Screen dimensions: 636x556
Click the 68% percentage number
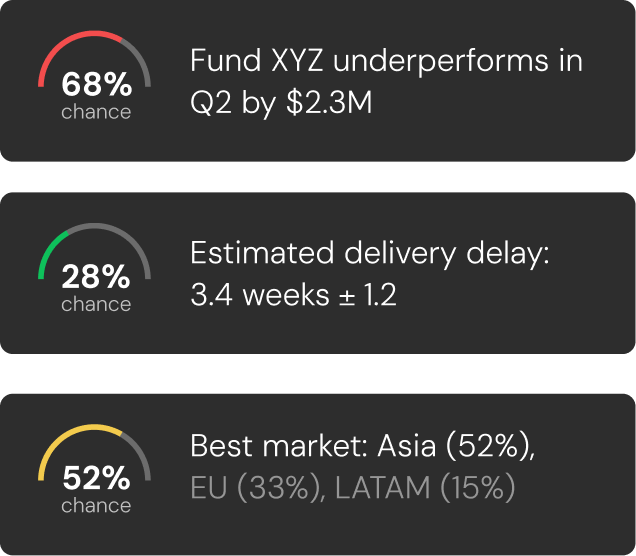coord(96,85)
